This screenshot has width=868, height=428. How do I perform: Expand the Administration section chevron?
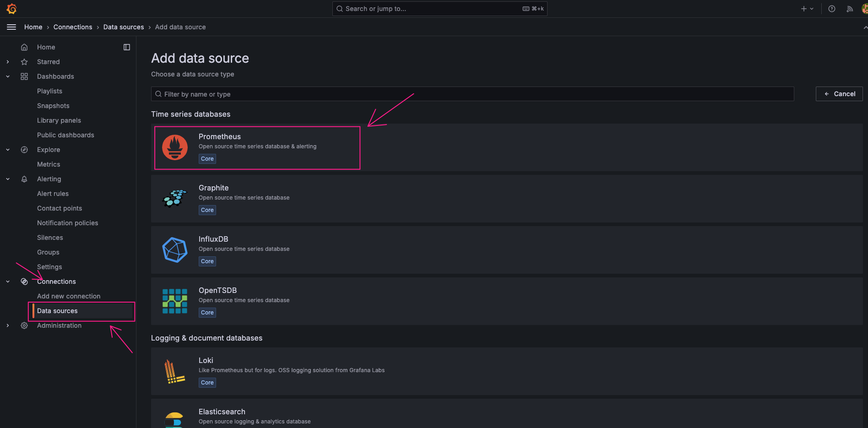(x=8, y=325)
